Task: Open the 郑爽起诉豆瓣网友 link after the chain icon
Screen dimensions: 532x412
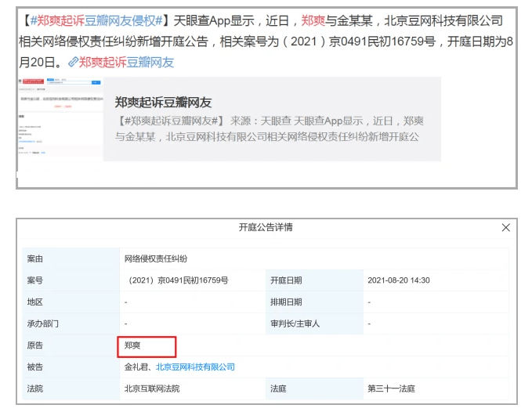Action: 126,62
